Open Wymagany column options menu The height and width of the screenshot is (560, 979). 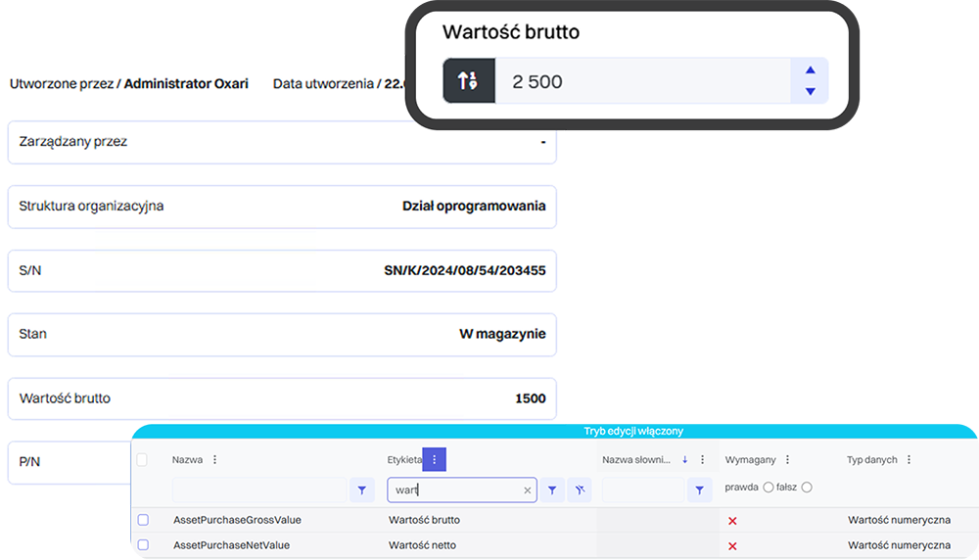[x=787, y=459]
